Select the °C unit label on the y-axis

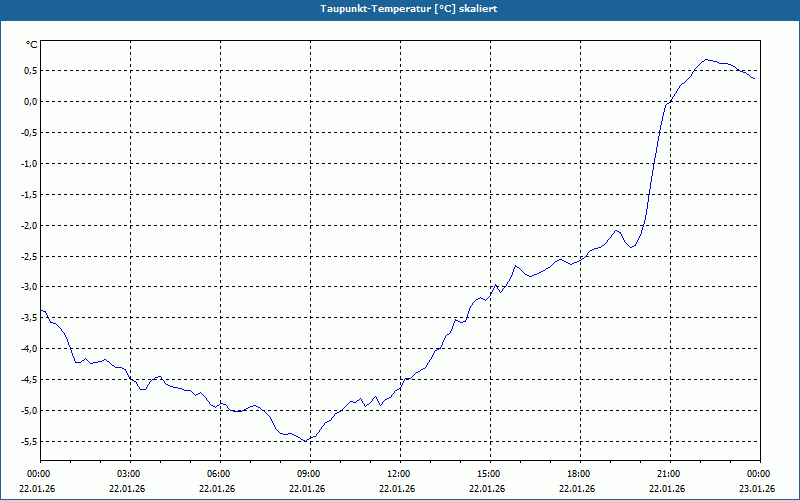(32, 45)
